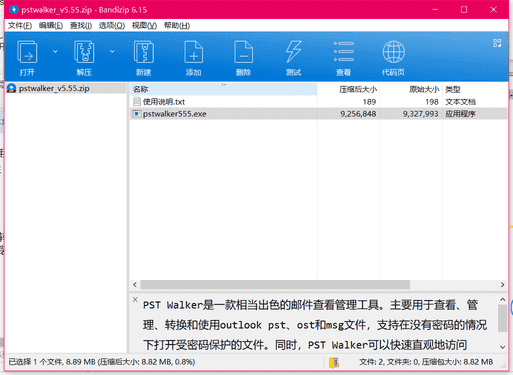Click the PST Walker comment text
Viewport: 513px width, 375px height.
coord(315,325)
